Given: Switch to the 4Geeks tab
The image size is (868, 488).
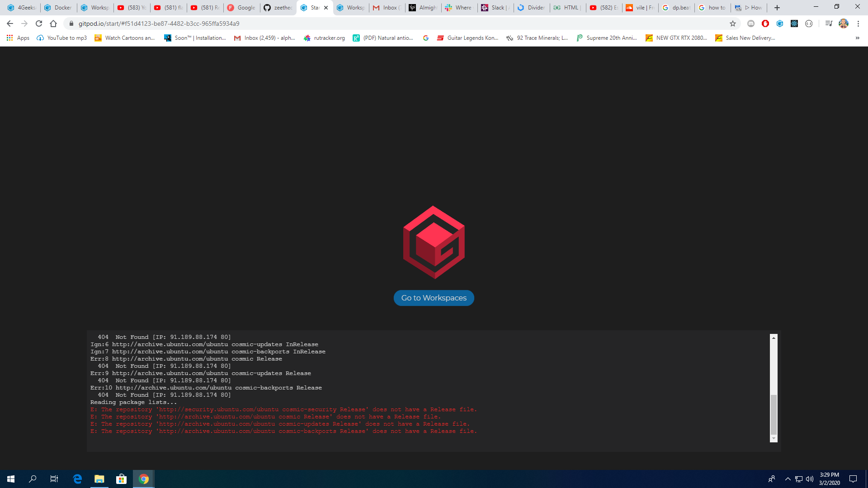Looking at the screenshot, I should click(21, 8).
